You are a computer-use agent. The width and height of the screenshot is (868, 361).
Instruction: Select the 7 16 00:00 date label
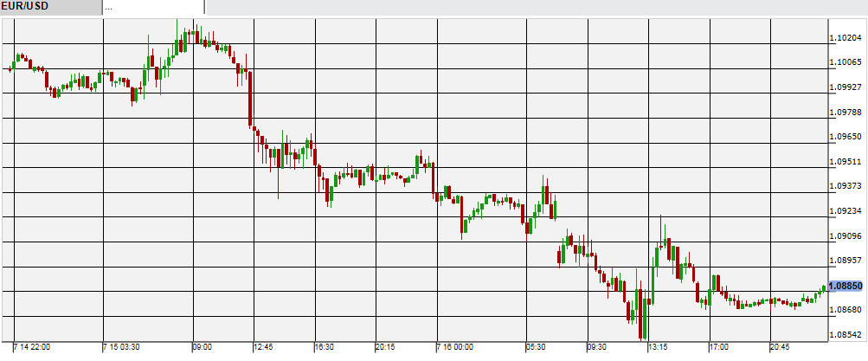[x=455, y=347]
